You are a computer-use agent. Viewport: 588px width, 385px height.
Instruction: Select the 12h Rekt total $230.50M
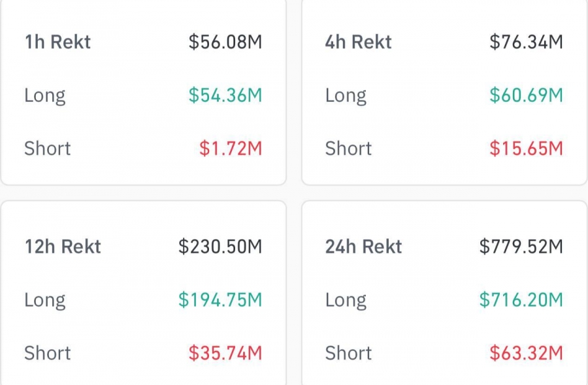click(x=220, y=247)
